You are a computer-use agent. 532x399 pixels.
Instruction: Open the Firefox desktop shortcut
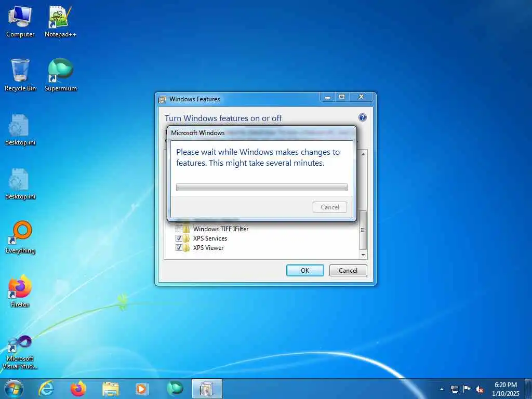pyautogui.click(x=20, y=291)
